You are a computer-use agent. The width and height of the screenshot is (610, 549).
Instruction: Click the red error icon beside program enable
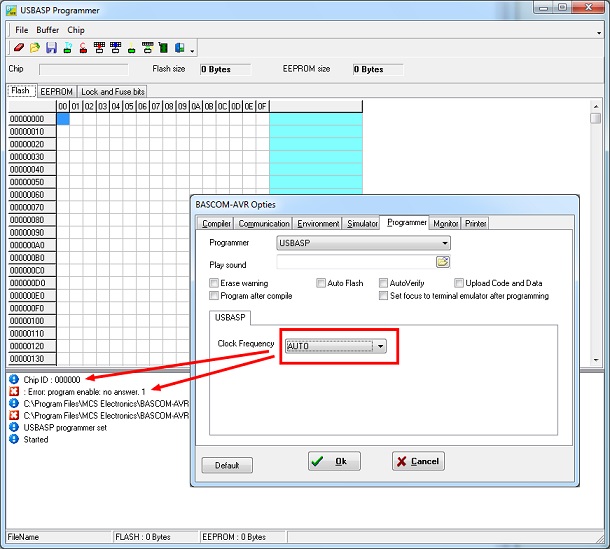tap(14, 391)
